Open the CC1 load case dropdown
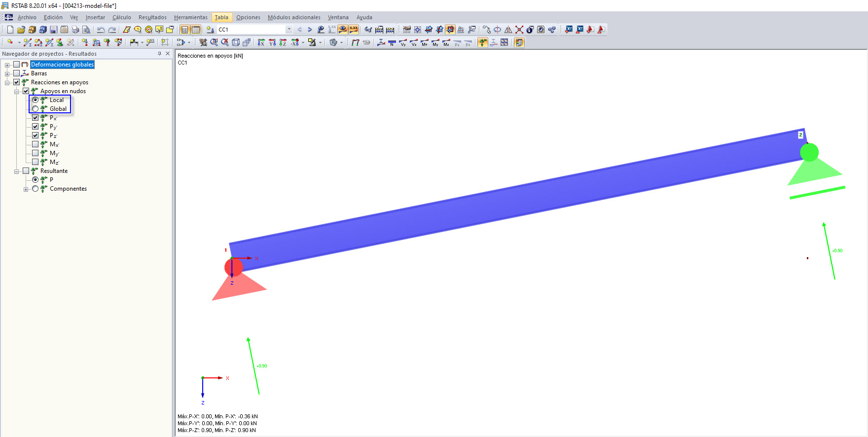 (x=289, y=30)
